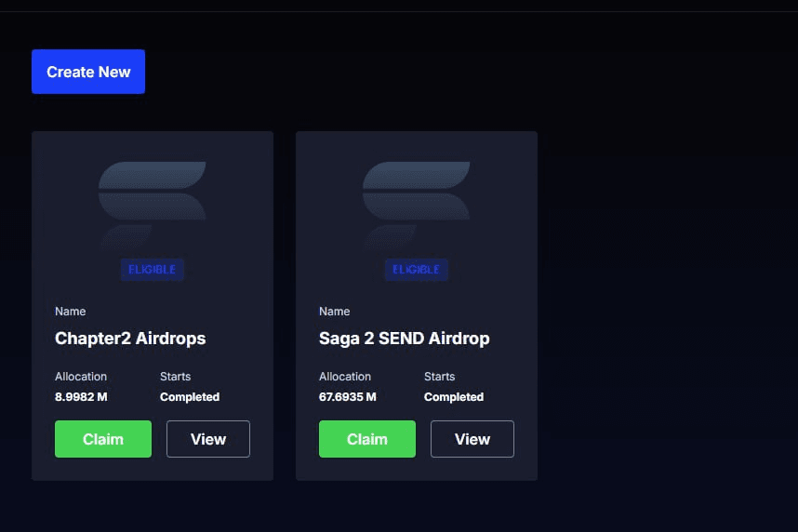Viewport: 798px width, 532px height.
Task: Click the 8.9982 M allocation value
Action: point(81,397)
